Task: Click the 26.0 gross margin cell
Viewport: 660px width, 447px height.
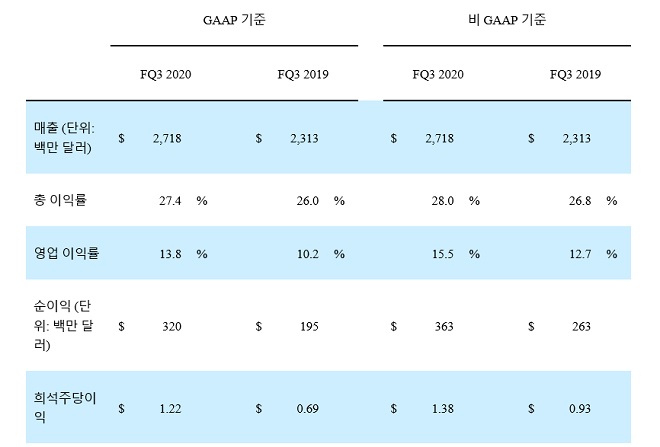Action: [x=306, y=201]
